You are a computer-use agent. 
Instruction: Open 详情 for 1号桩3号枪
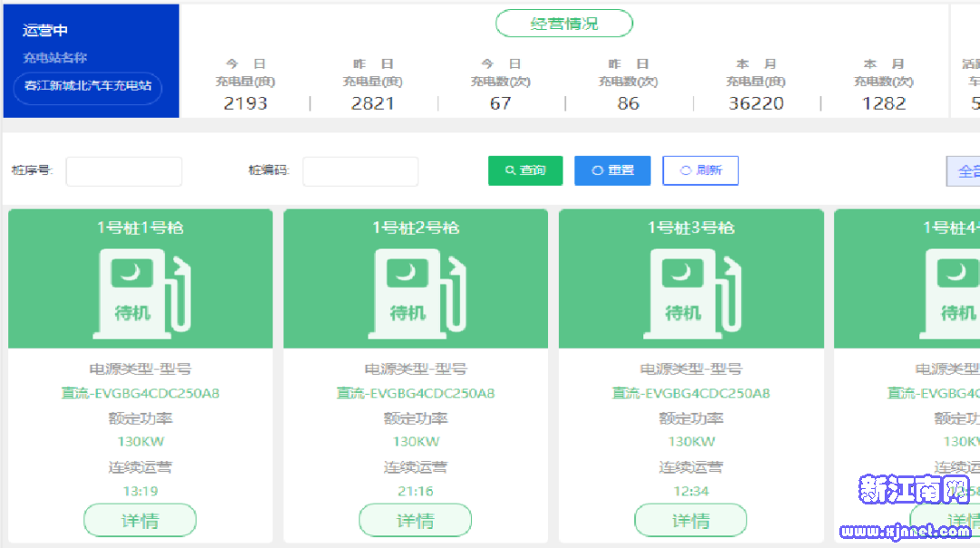[x=691, y=521]
